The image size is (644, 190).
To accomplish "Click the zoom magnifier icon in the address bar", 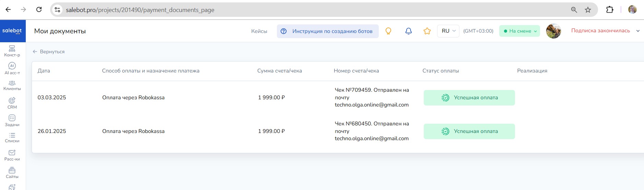I will [x=574, y=10].
